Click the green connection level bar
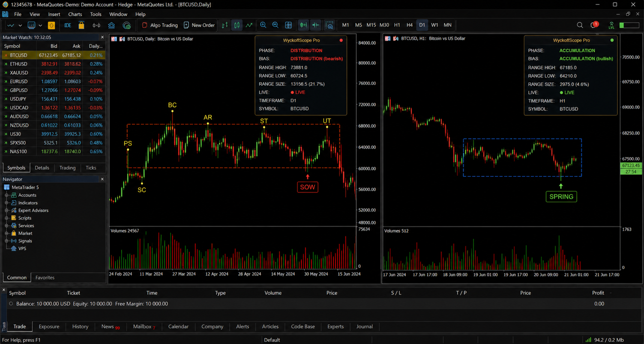 629,25
